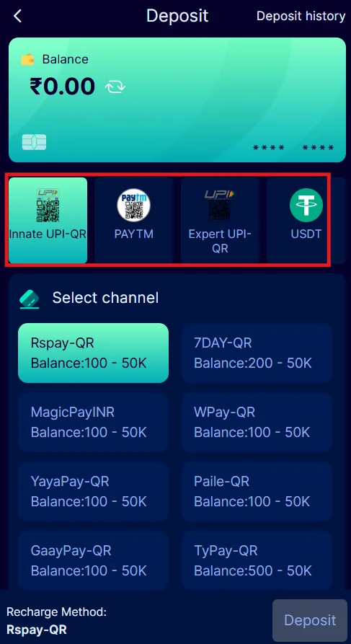Tap the wallet icon beside Balance
351x644 pixels.
click(x=28, y=60)
